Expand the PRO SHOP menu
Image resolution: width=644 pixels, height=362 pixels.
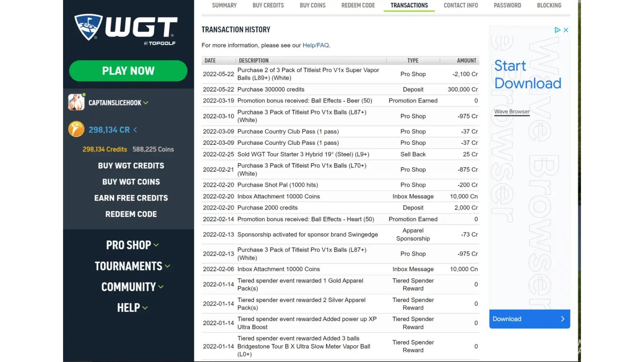(132, 245)
